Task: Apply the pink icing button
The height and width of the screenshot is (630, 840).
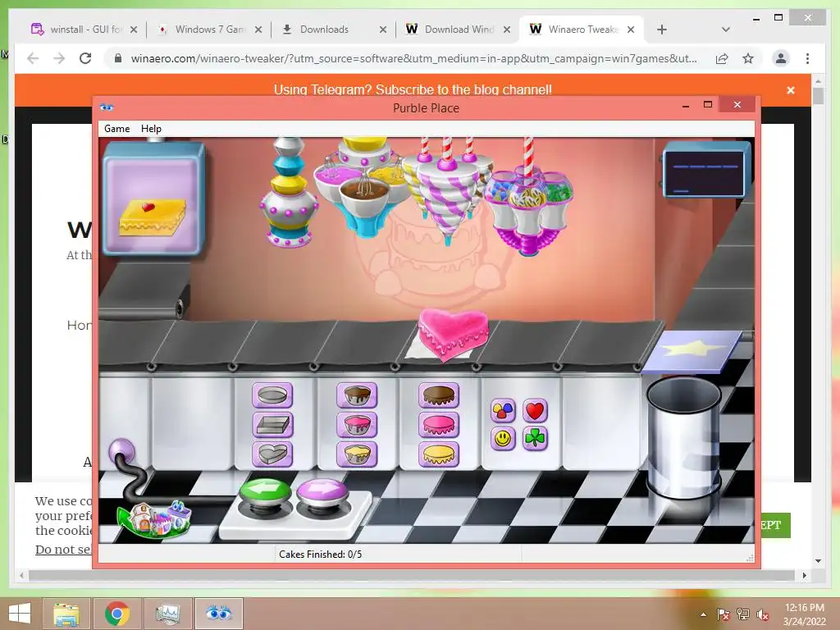Action: point(439,425)
